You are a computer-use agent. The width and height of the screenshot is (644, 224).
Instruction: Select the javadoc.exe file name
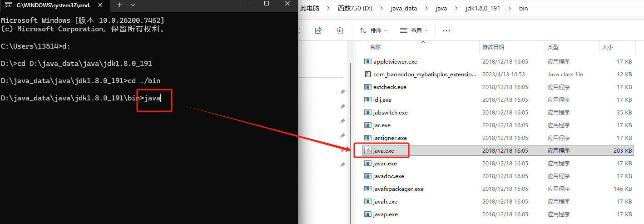click(x=389, y=176)
